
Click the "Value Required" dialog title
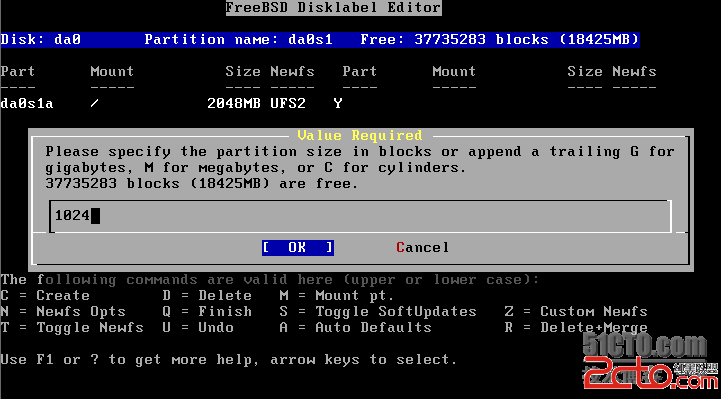point(360,136)
